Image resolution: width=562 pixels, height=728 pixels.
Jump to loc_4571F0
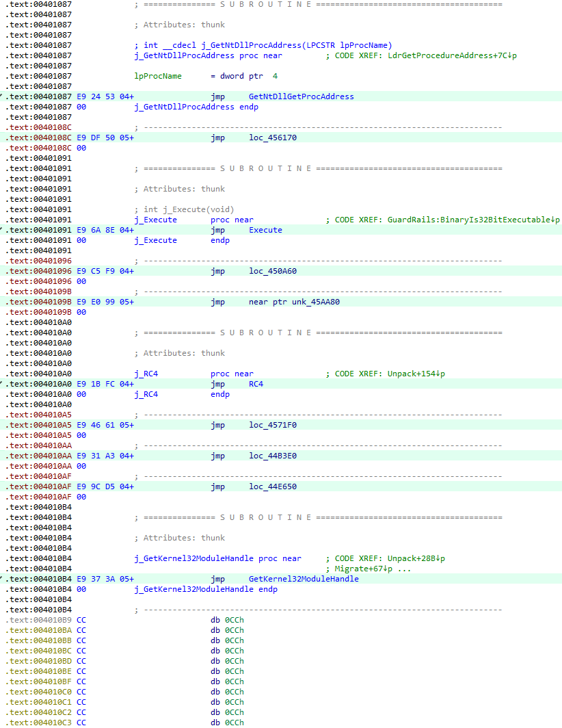click(273, 425)
